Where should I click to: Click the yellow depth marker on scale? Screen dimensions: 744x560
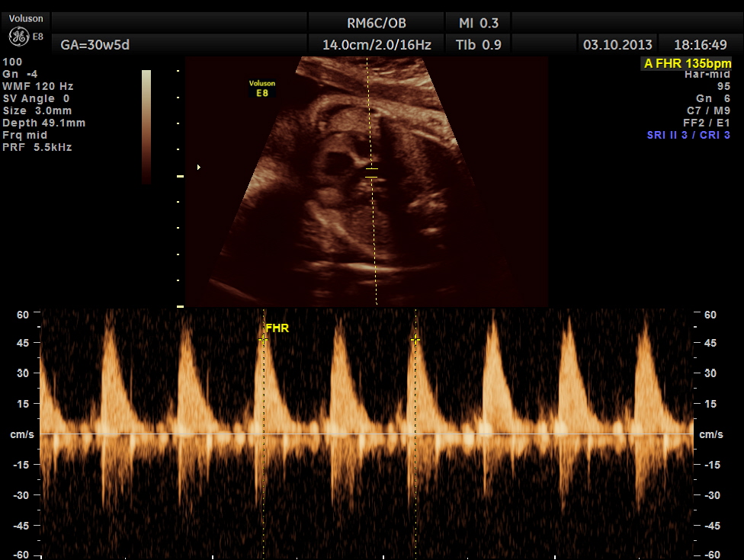point(181,176)
